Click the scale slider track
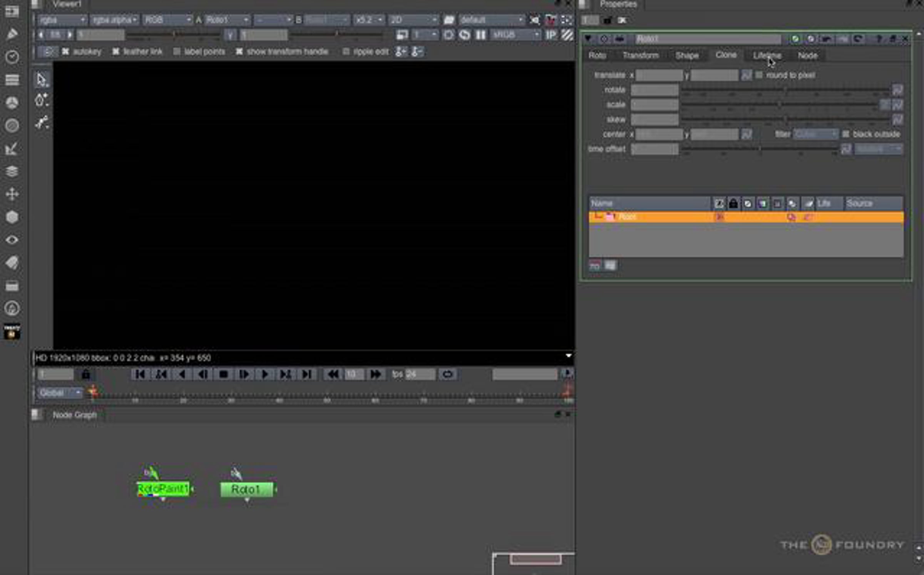Image resolution: width=924 pixels, height=575 pixels. (x=780, y=104)
